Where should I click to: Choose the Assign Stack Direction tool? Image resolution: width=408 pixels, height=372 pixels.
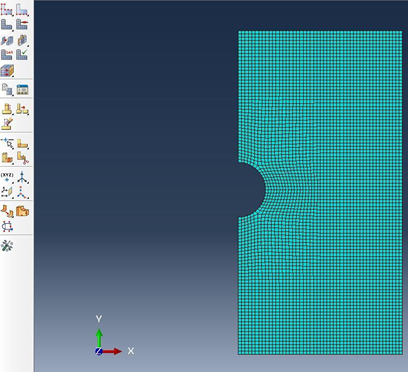[x=7, y=70]
